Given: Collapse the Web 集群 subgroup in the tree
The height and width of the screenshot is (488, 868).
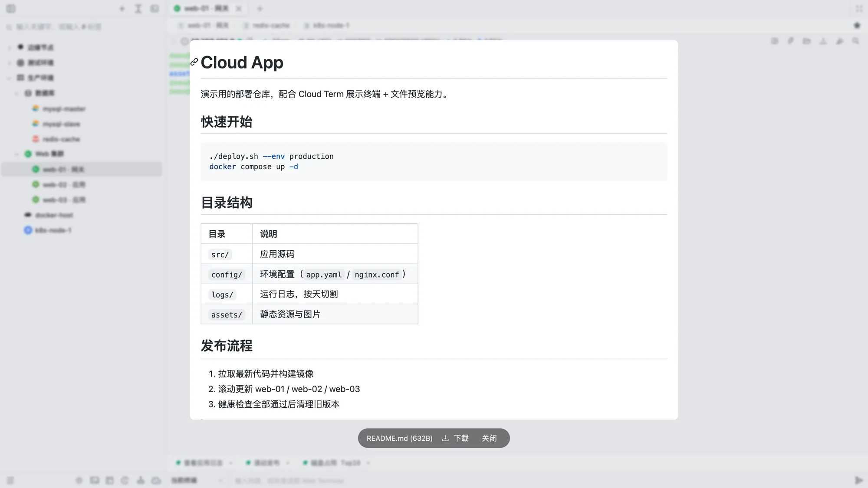Looking at the screenshot, I should [x=17, y=154].
